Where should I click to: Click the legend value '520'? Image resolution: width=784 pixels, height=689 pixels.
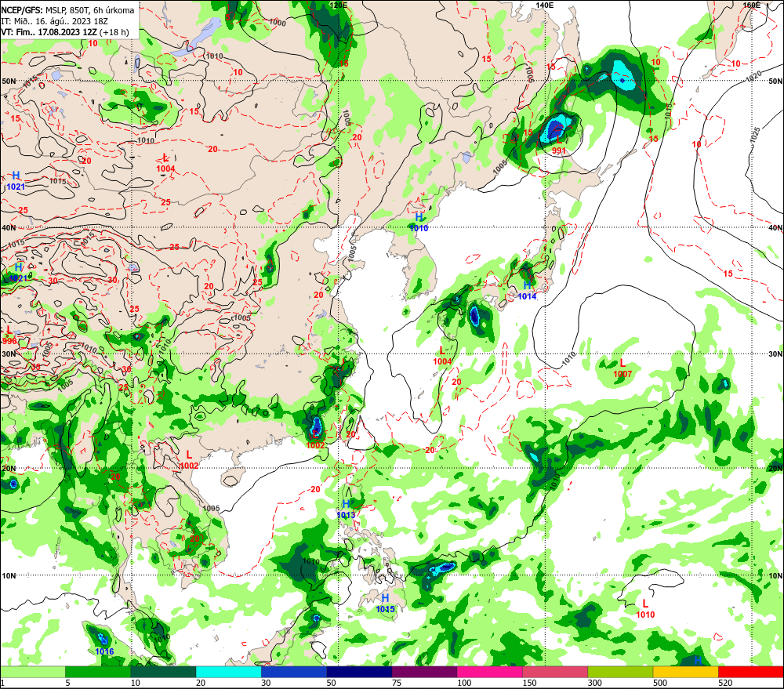click(725, 683)
